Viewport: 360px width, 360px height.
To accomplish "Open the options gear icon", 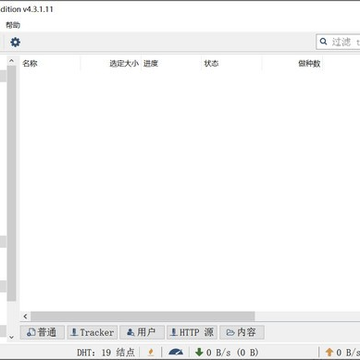I will point(15,42).
